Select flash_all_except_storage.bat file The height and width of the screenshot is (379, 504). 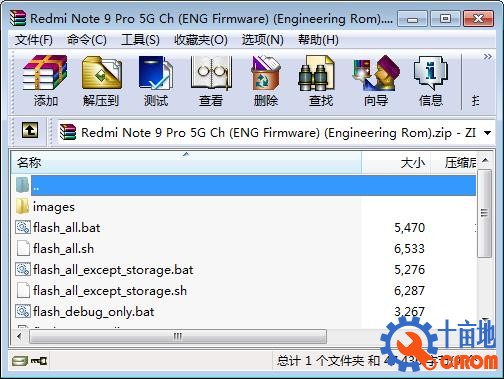point(113,270)
